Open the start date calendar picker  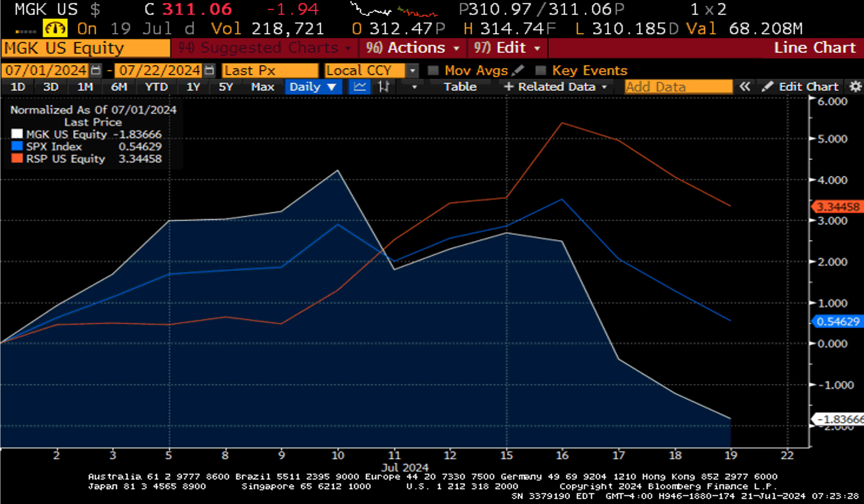pyautogui.click(x=96, y=71)
